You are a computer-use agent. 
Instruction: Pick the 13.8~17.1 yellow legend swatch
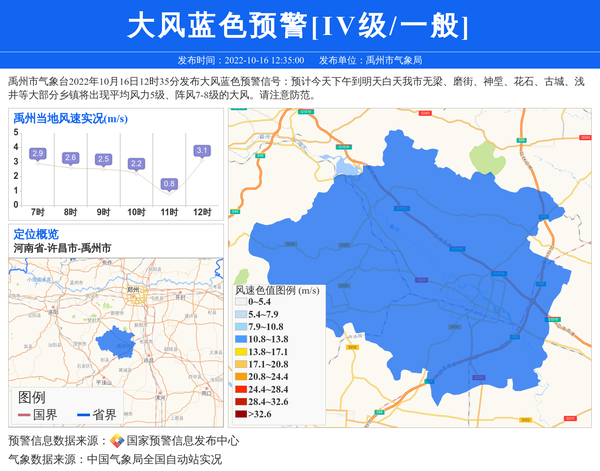click(240, 352)
